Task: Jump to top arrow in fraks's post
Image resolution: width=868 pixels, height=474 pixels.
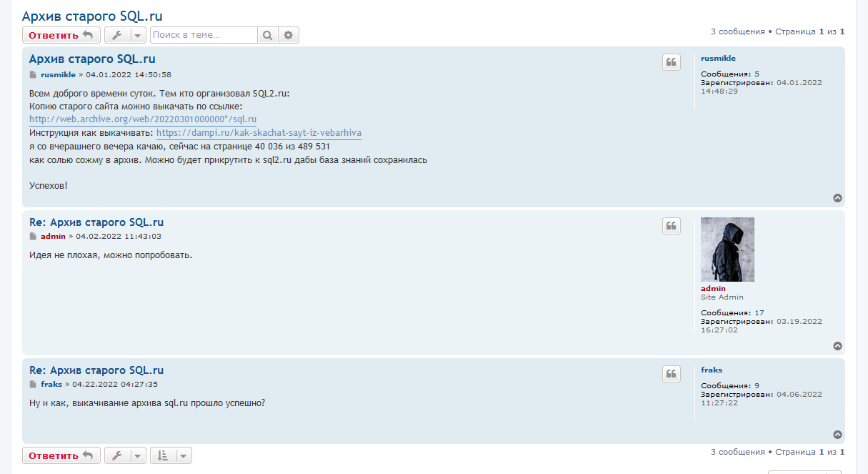Action: (837, 435)
